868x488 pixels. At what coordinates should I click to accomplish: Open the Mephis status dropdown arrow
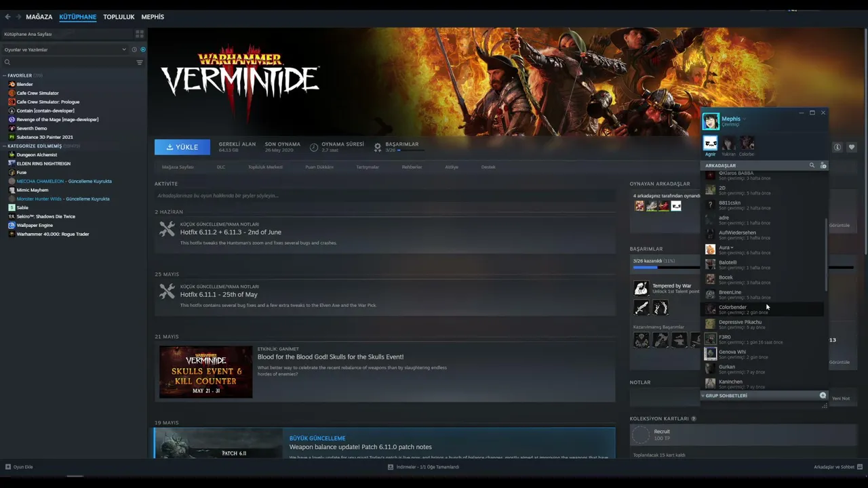tap(744, 119)
